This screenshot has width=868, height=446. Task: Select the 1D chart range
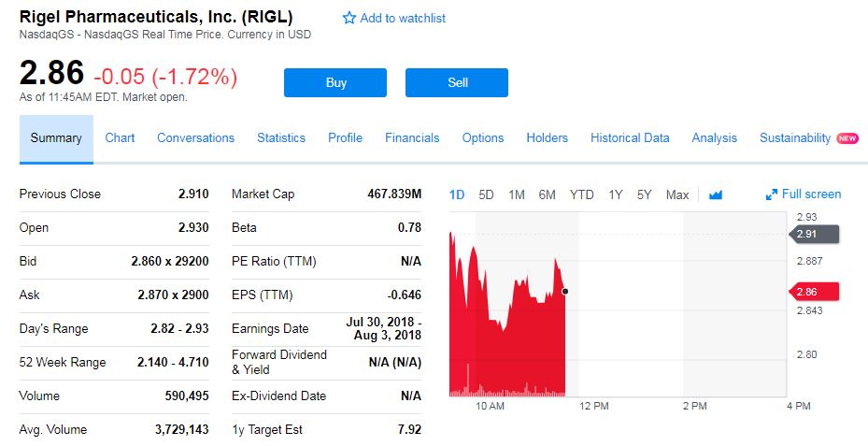[457, 195]
